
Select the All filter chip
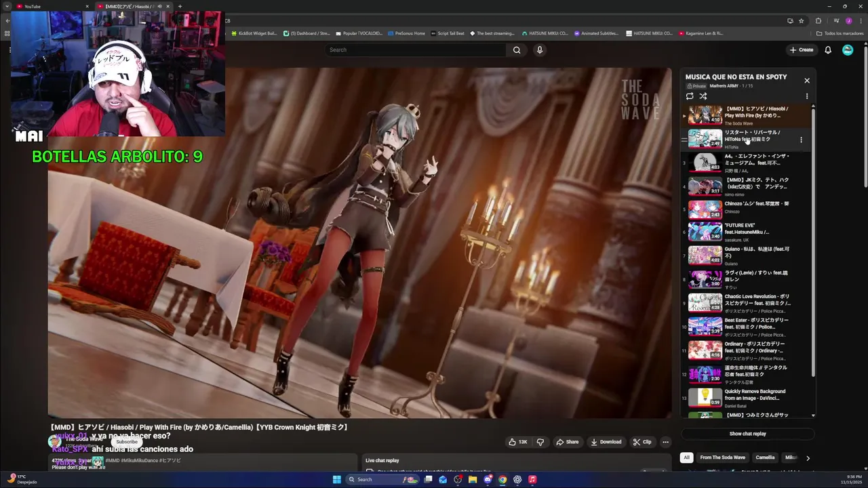click(686, 457)
